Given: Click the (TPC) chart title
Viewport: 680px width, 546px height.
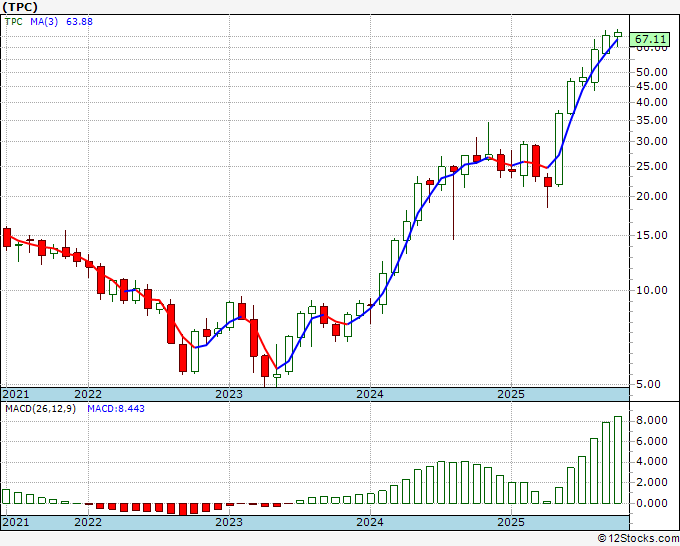Looking at the screenshot, I should point(20,7).
